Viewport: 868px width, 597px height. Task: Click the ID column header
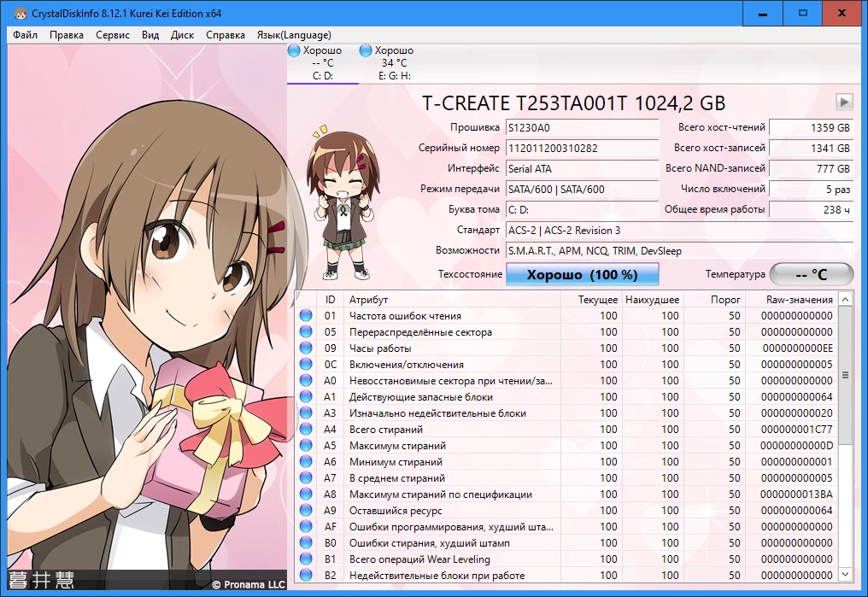click(x=331, y=299)
